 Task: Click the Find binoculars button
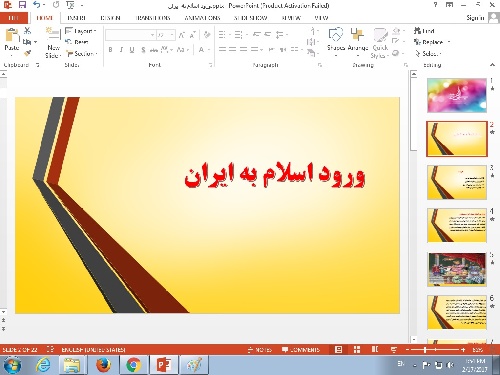424,31
